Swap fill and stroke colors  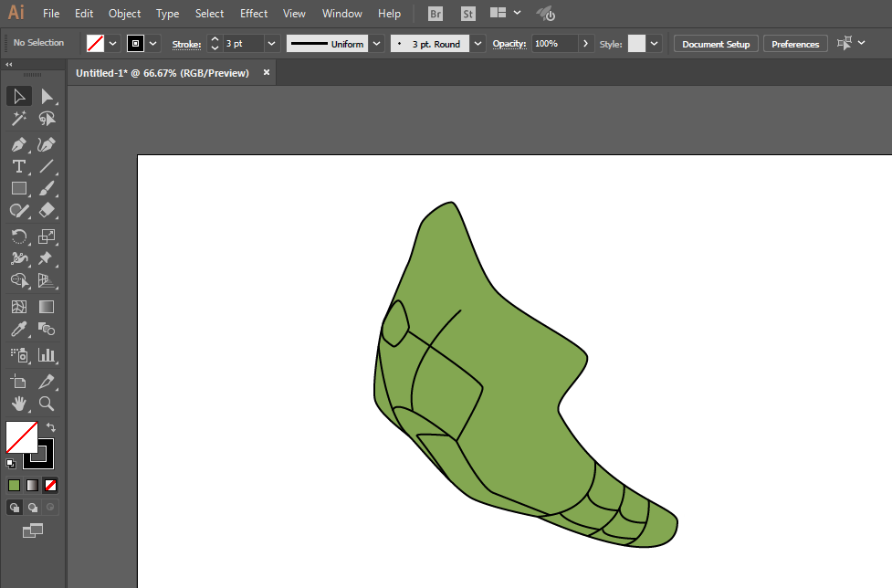pyautogui.click(x=51, y=427)
